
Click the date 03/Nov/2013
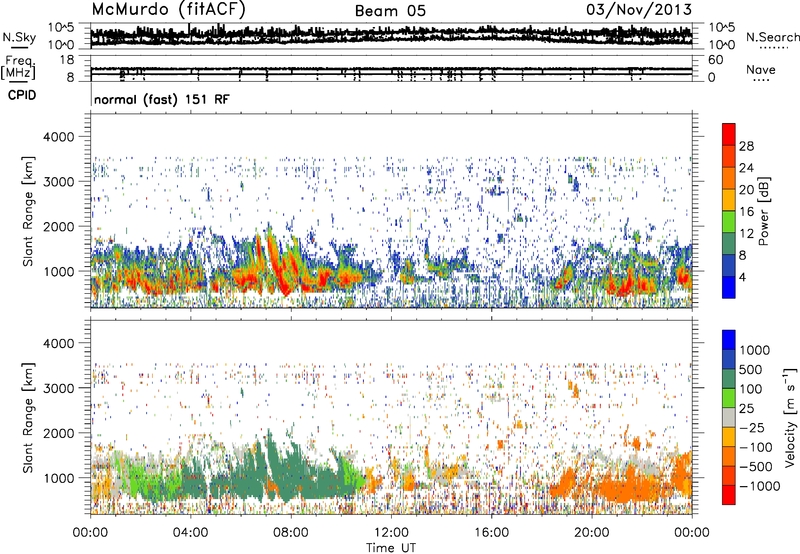tap(638, 10)
